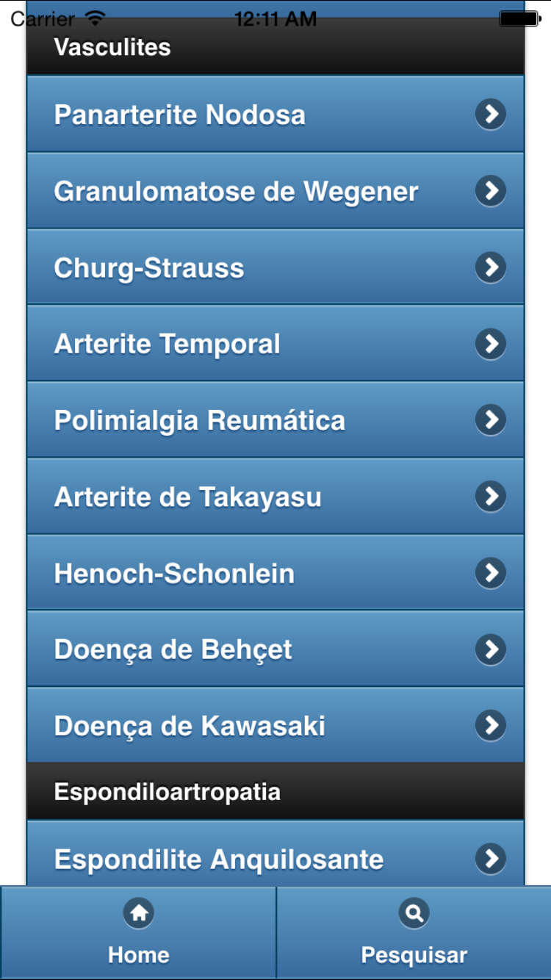Click arrow icon beside Panarterite Nodosa
This screenshot has height=980, width=551.
(x=491, y=115)
